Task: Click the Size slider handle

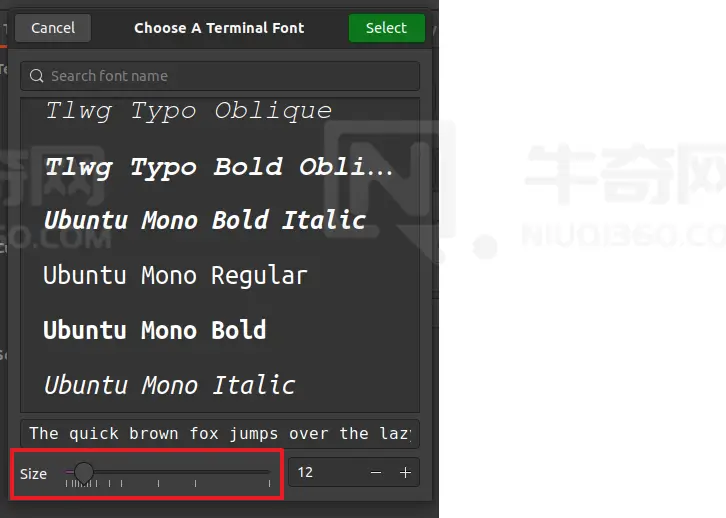Action: [84, 472]
